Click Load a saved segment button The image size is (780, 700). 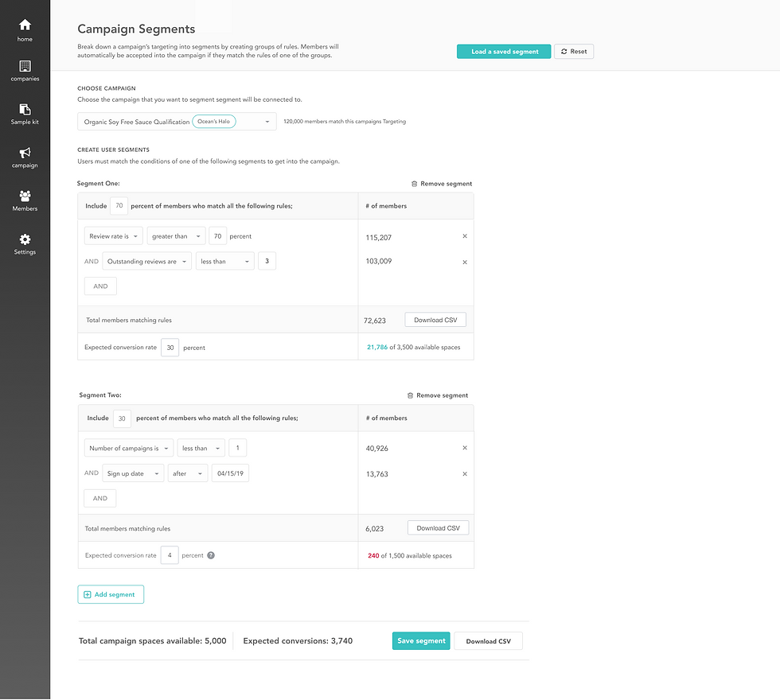[504, 52]
